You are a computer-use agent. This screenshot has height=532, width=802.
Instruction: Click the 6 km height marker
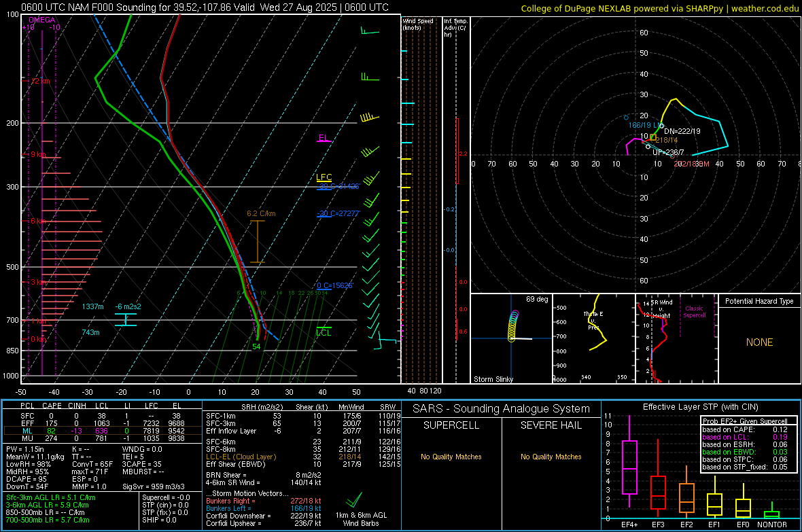click(x=39, y=221)
